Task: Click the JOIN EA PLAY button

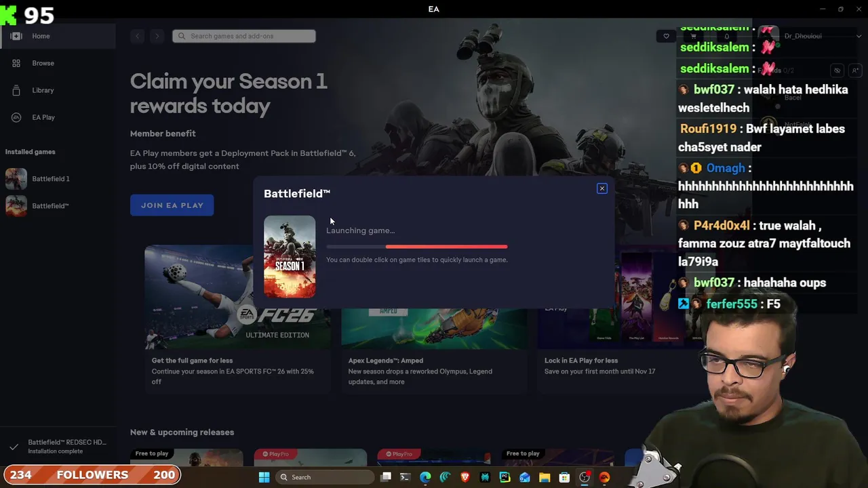Action: [172, 205]
